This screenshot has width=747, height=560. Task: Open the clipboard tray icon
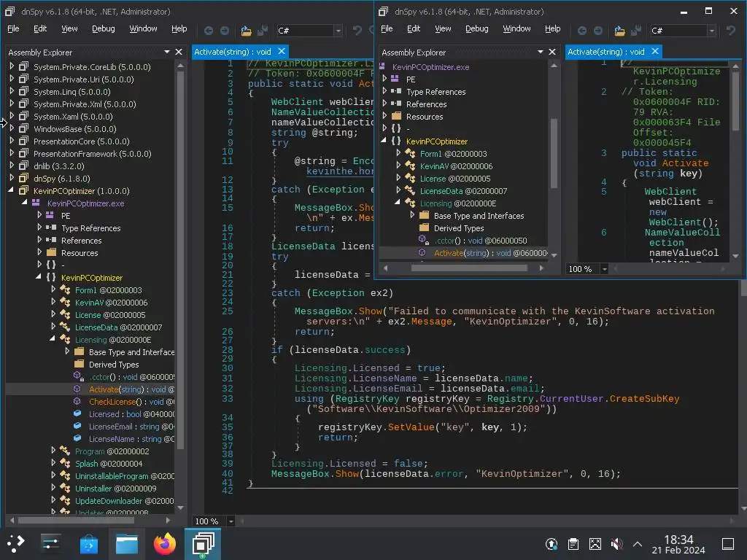pos(573,544)
